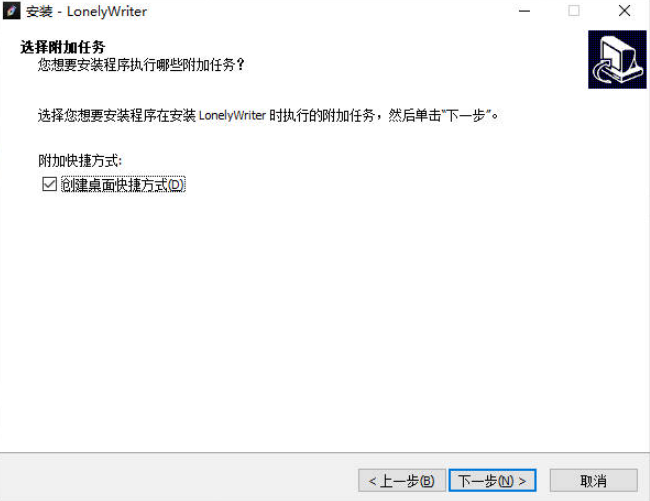Click the instruction sentence mentioning LonelyWriter

tap(268, 115)
